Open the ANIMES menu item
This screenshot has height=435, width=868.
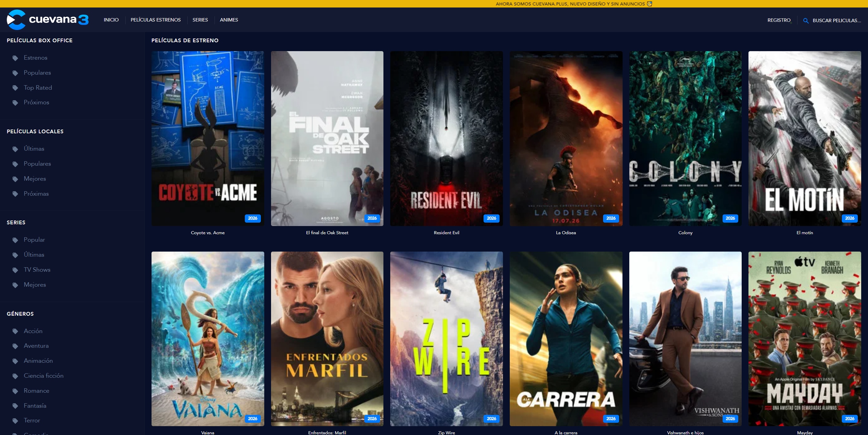(229, 20)
